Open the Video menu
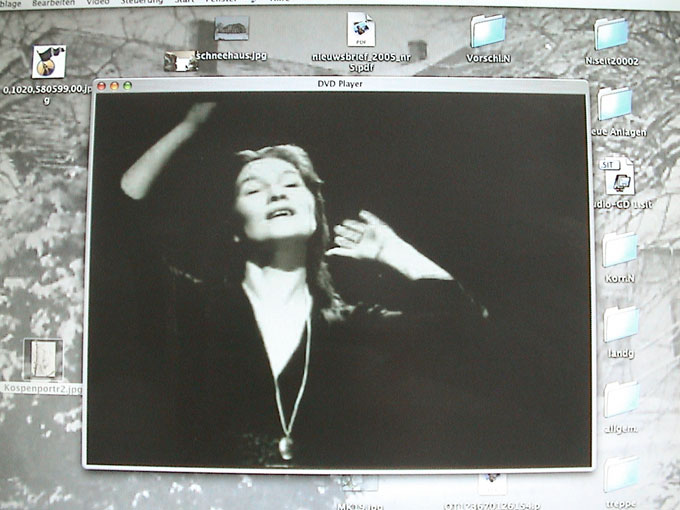This screenshot has height=510, width=680. click(x=97, y=3)
